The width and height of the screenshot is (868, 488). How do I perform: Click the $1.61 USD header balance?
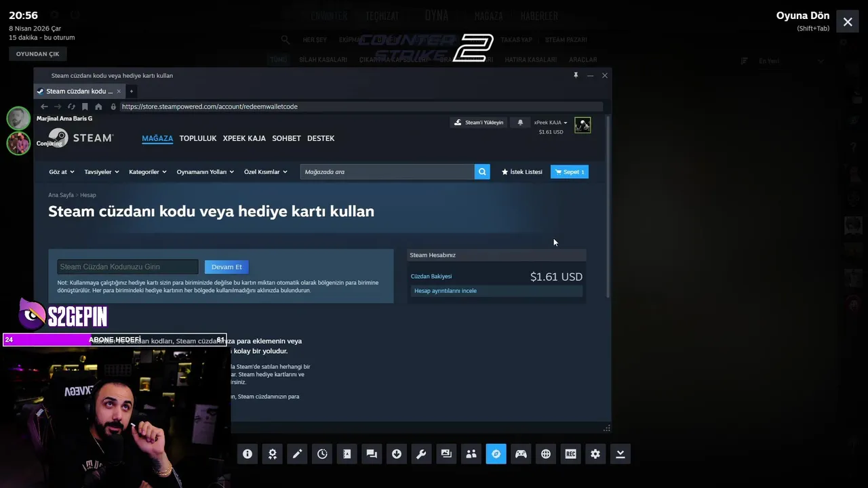click(551, 132)
